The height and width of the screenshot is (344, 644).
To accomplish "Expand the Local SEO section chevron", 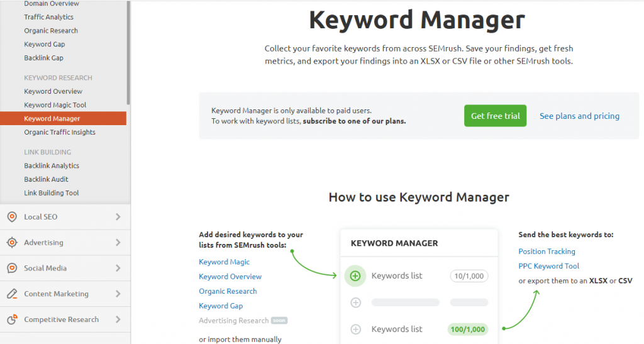I will point(118,217).
